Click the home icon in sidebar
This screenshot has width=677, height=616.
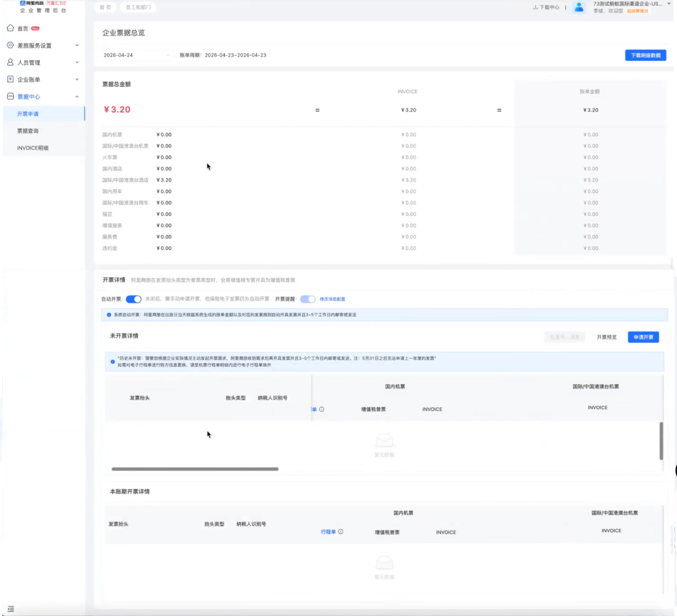click(x=10, y=28)
